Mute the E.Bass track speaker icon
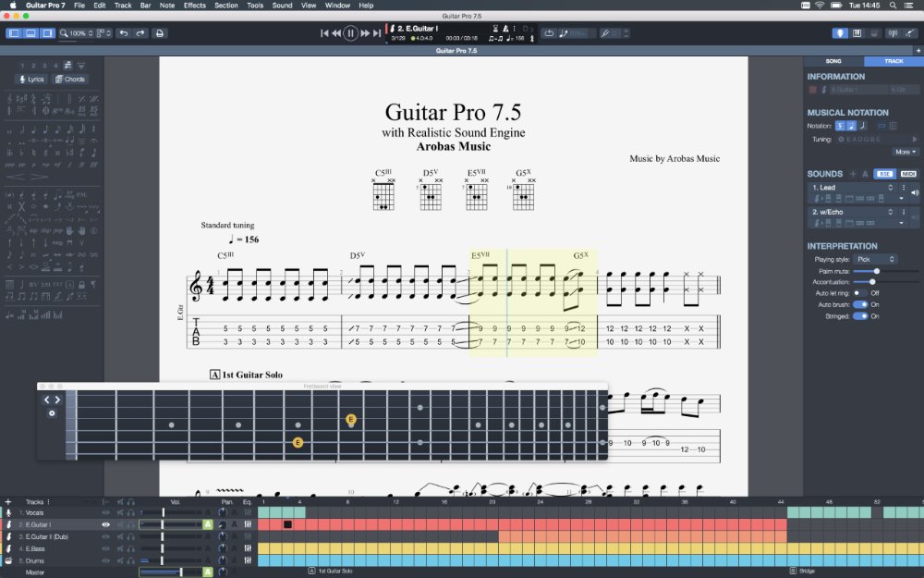The width and height of the screenshot is (924, 578). point(120,548)
